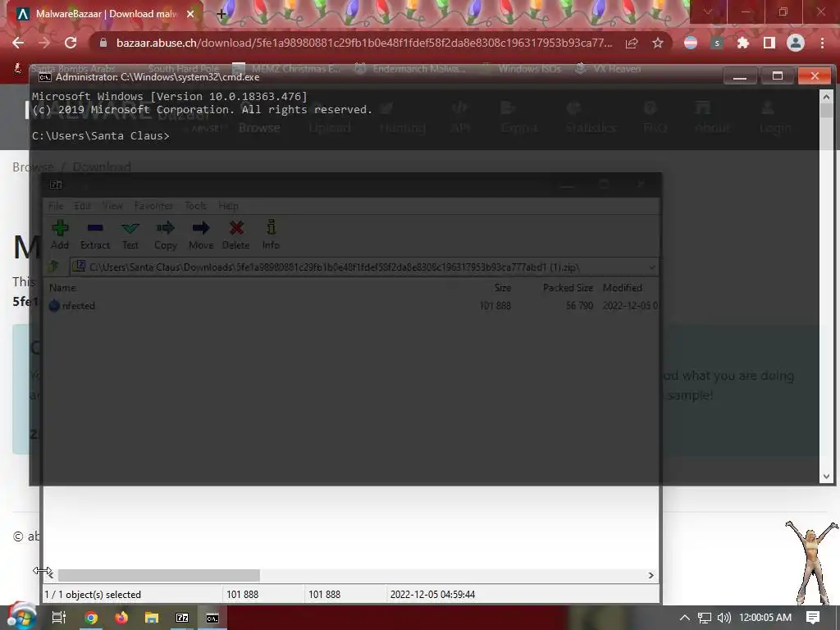Sort by the Name column header

click(x=62, y=288)
